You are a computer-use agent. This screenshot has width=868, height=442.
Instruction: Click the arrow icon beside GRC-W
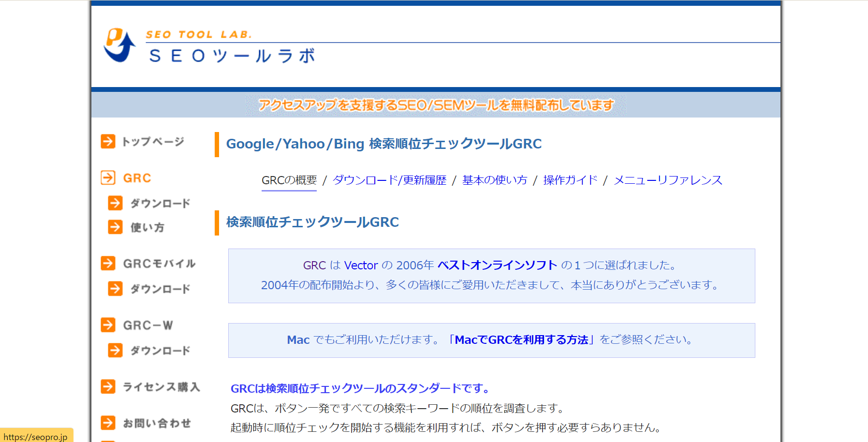(x=108, y=325)
